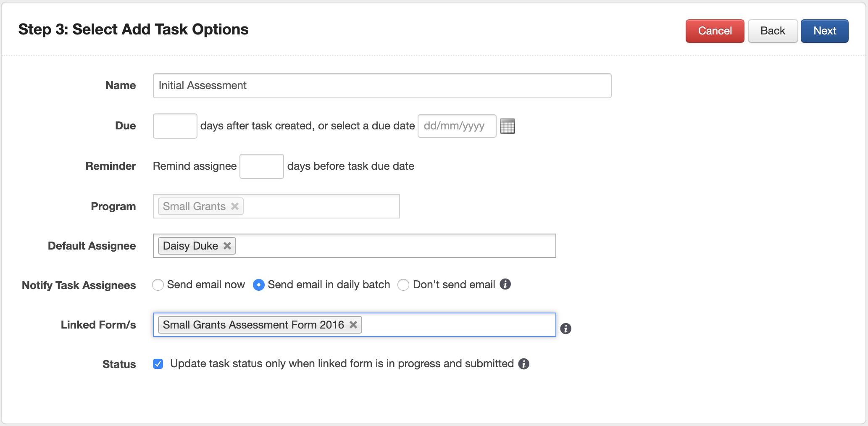
Task: Select Send email now option
Action: pos(158,285)
